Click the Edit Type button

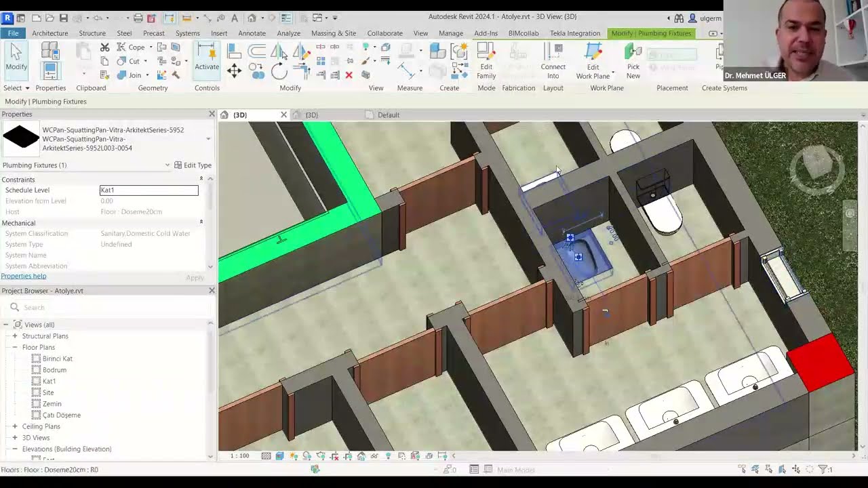[x=193, y=165]
